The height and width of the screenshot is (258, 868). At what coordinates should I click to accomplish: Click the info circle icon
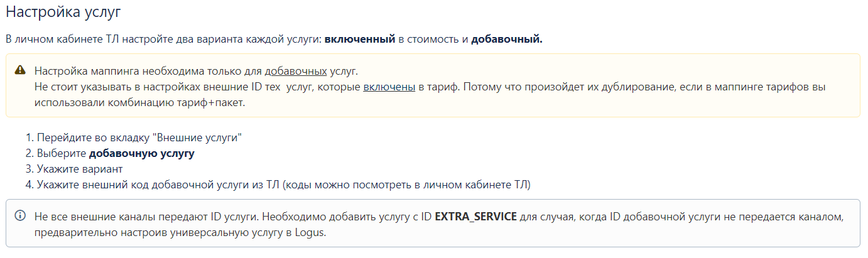[20, 217]
